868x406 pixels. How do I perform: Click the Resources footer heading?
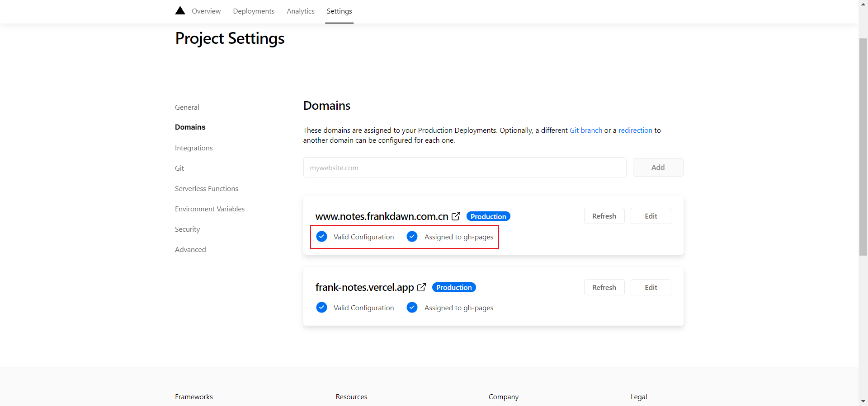tap(351, 397)
